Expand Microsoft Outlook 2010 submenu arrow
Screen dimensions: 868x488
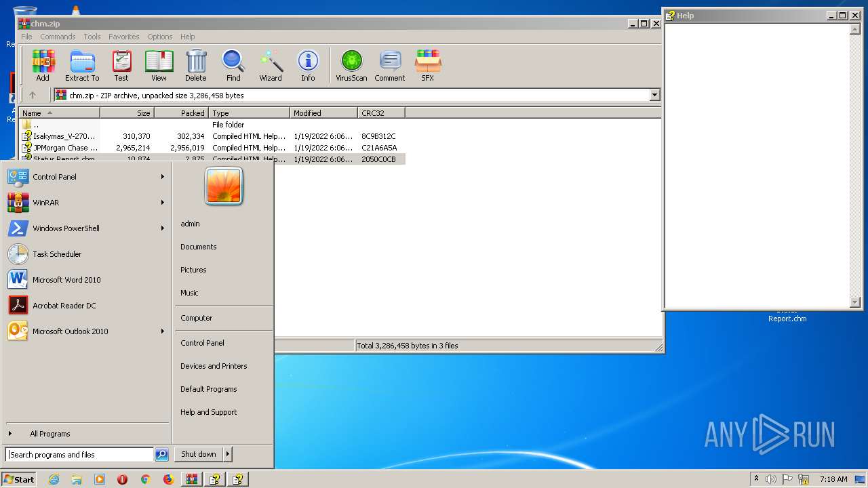click(x=163, y=331)
